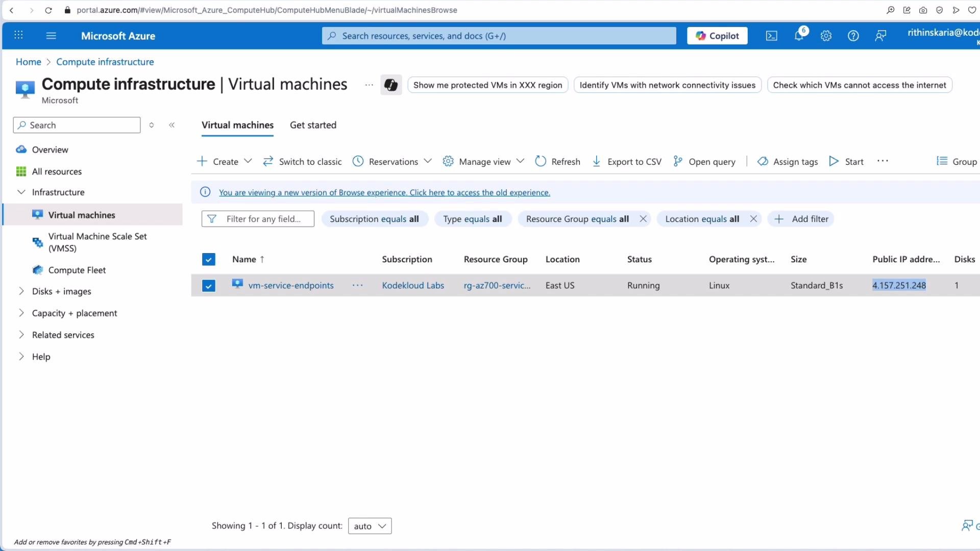The height and width of the screenshot is (551, 980).
Task: Open the ellipsis next to page title
Action: pyautogui.click(x=369, y=85)
